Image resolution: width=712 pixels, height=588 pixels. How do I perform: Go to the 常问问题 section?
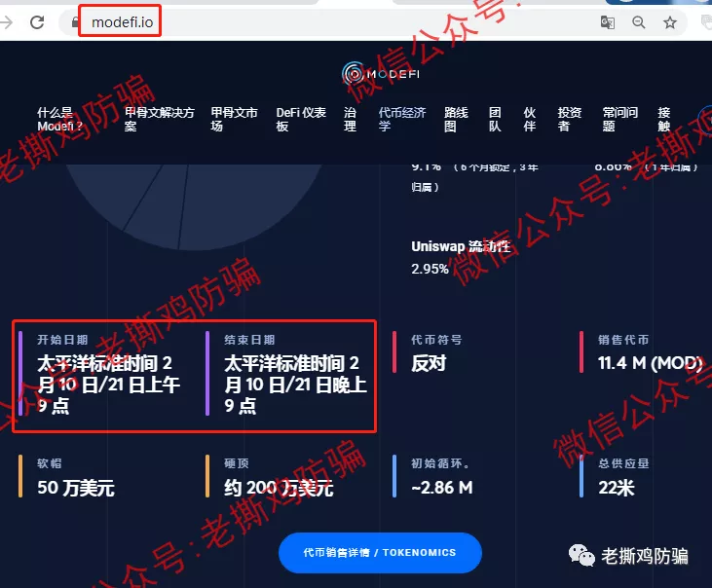[x=620, y=119]
